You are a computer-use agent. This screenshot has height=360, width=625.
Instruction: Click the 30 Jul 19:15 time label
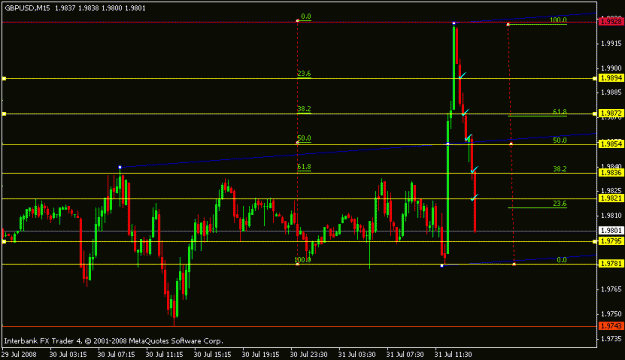coord(261,354)
